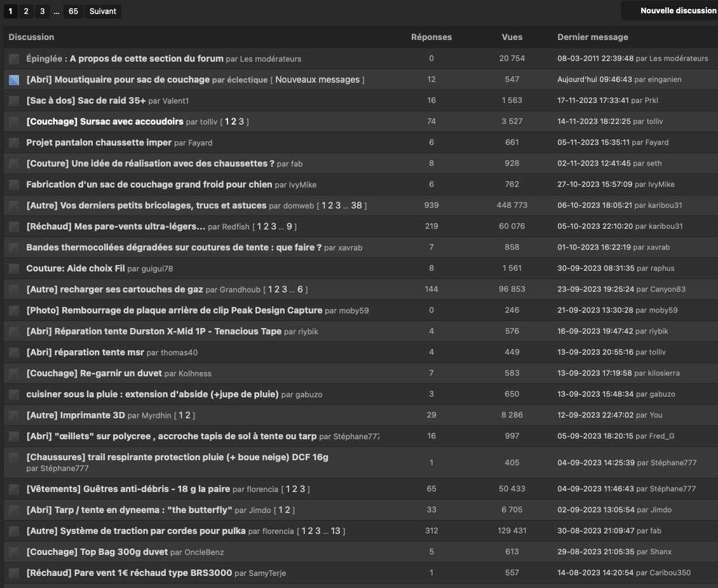Click the Discussion column header

click(31, 37)
